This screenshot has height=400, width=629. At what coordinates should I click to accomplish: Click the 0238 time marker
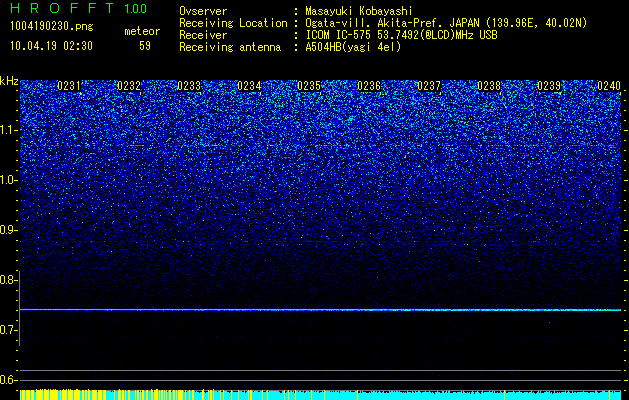(x=489, y=86)
